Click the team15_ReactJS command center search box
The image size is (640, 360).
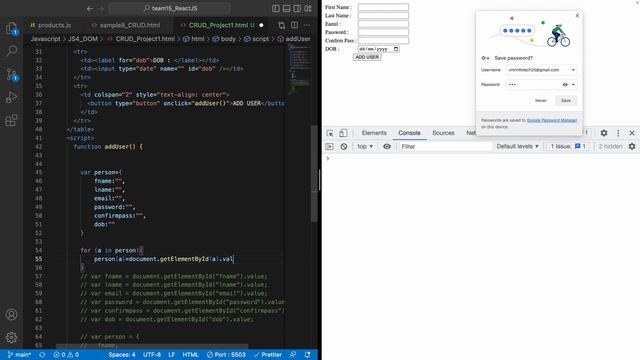click(x=170, y=8)
